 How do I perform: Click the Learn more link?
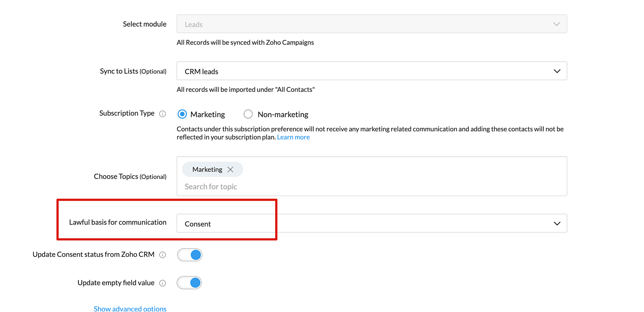pyautogui.click(x=293, y=137)
